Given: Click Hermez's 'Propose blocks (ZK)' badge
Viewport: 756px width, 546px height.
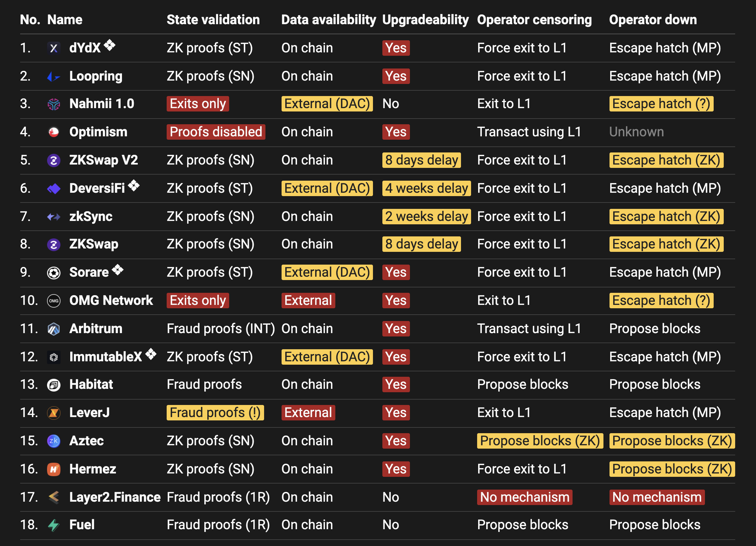Looking at the screenshot, I should (x=672, y=469).
